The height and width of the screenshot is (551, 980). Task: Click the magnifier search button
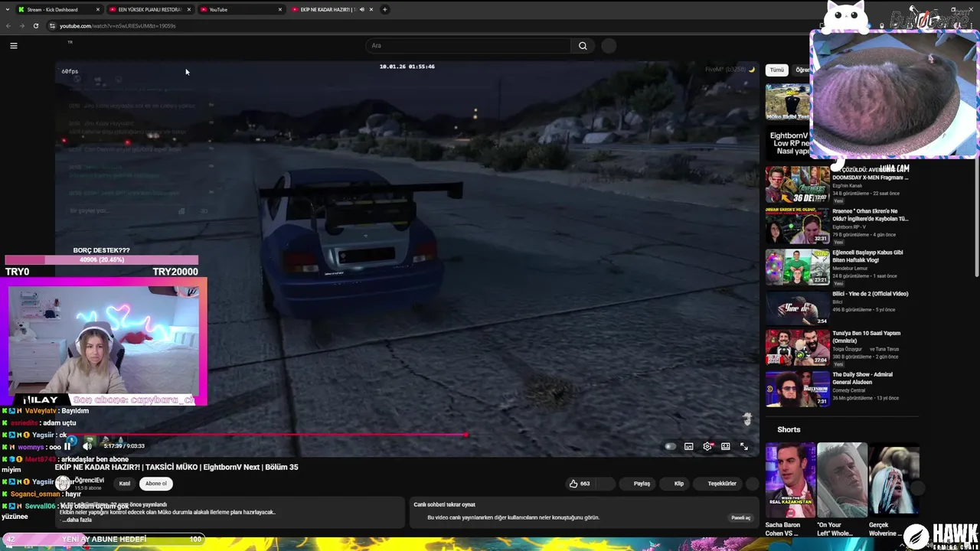[x=583, y=46]
